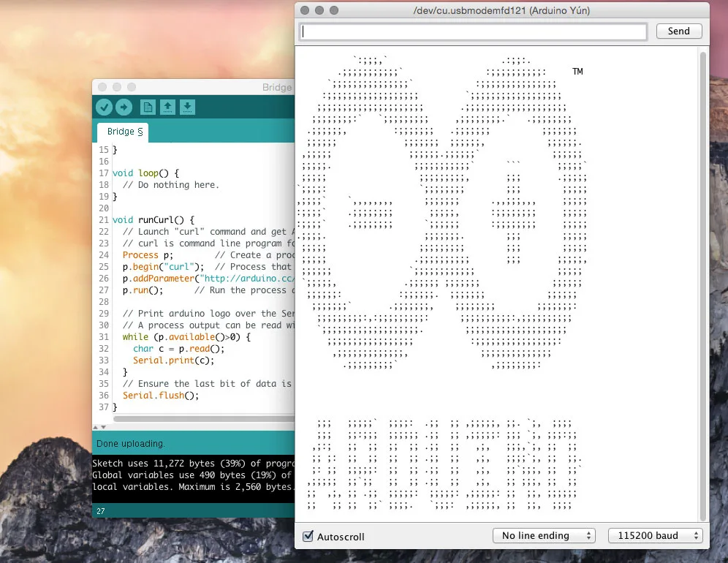728x563 pixels.
Task: Click the Send button
Action: pyautogui.click(x=678, y=31)
